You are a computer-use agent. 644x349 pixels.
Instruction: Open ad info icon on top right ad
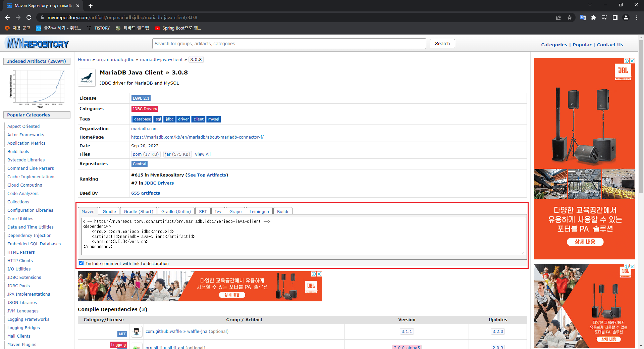click(627, 61)
